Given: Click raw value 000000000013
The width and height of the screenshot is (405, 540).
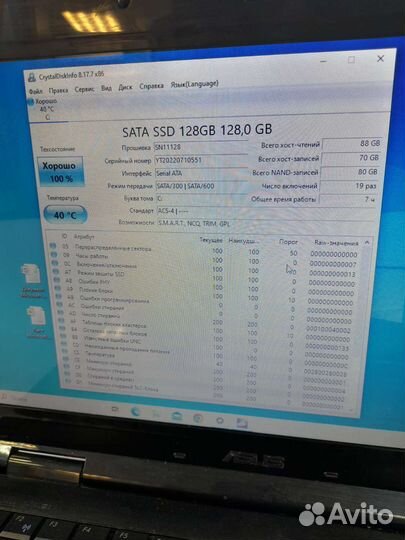Looking at the screenshot, I should 332,274.
